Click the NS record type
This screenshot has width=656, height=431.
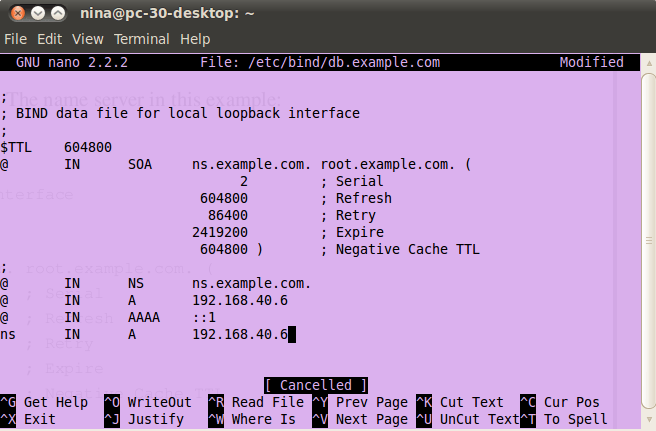click(136, 284)
